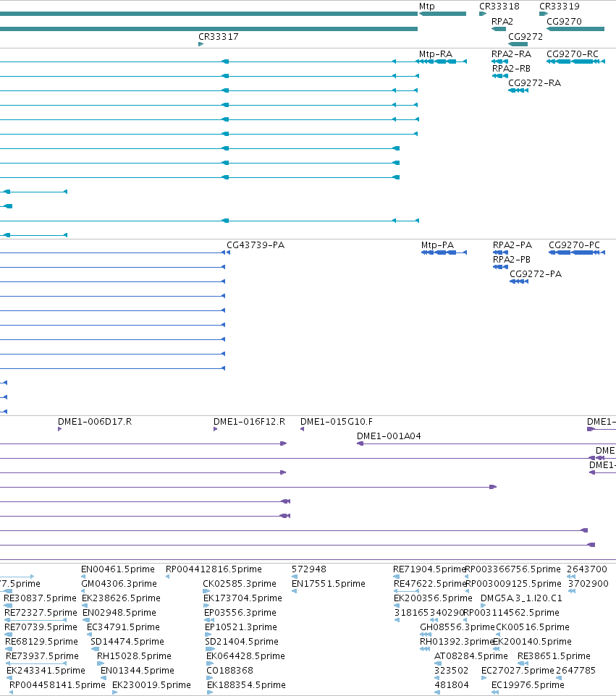Click the CG9270-PC protein label
This screenshot has height=696, width=616.
pos(574,245)
